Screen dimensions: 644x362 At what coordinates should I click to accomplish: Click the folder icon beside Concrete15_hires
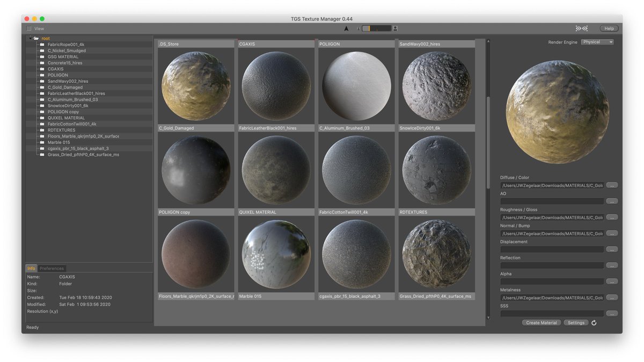[x=42, y=63]
